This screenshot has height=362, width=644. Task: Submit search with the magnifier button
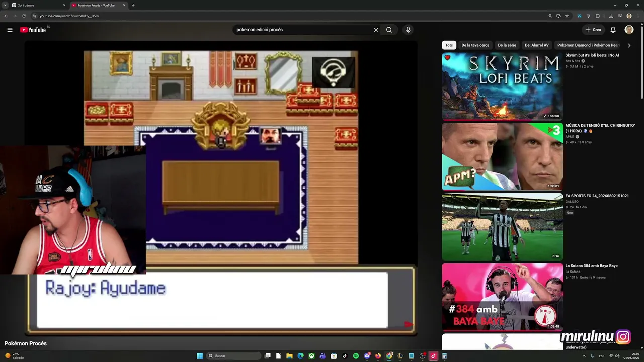pyautogui.click(x=389, y=30)
